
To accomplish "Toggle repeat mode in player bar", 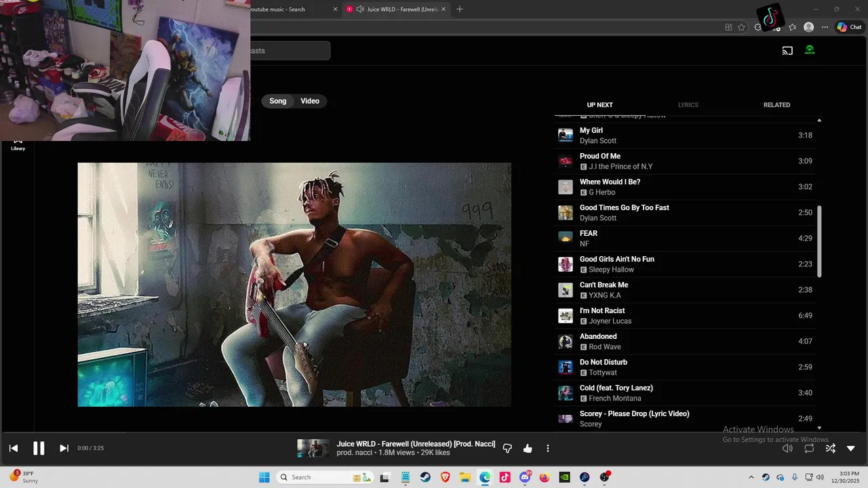I will tap(809, 448).
